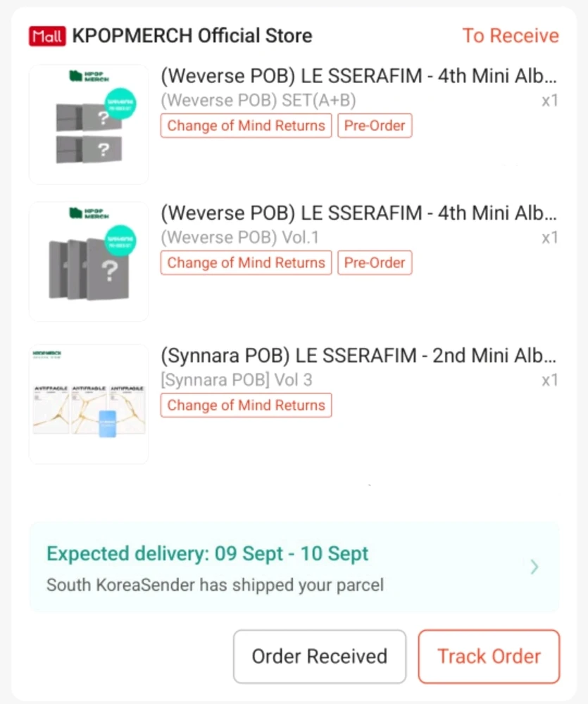Open KPOPMERCH Official Store page
Screen dimensions: 588x704
[x=192, y=36]
